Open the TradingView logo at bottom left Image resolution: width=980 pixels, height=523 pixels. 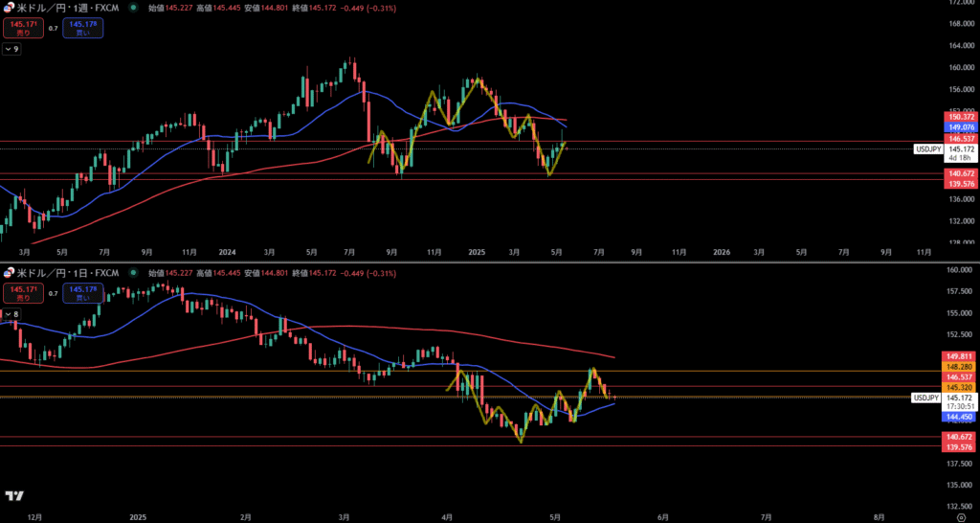(14, 496)
